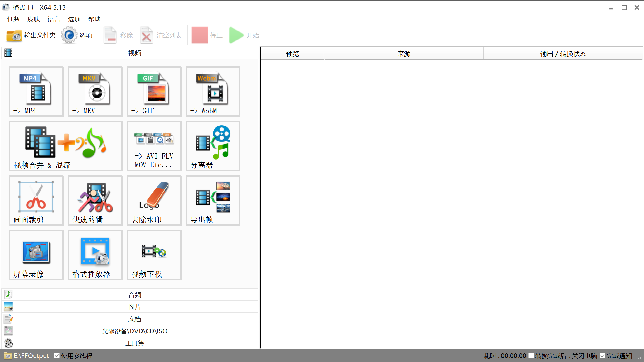Start the 屏幕录像 screen recorder
644x362 pixels.
coord(36,255)
